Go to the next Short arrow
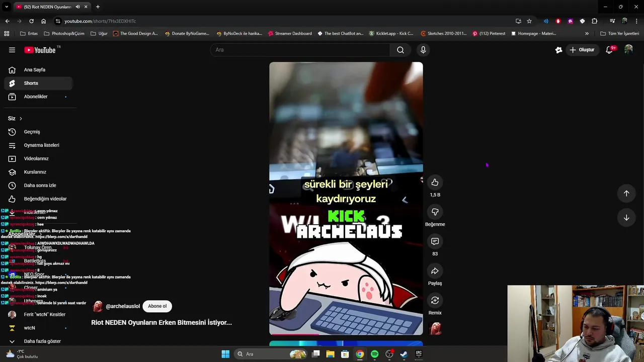 (x=626, y=218)
